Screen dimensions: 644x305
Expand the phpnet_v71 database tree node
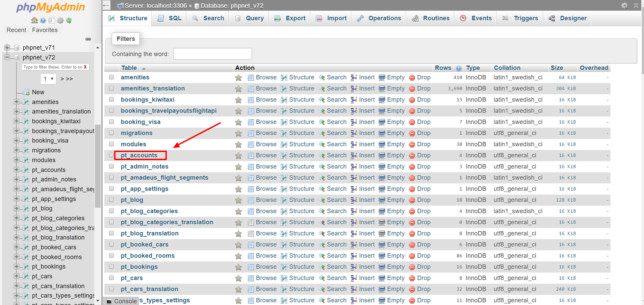click(7, 48)
